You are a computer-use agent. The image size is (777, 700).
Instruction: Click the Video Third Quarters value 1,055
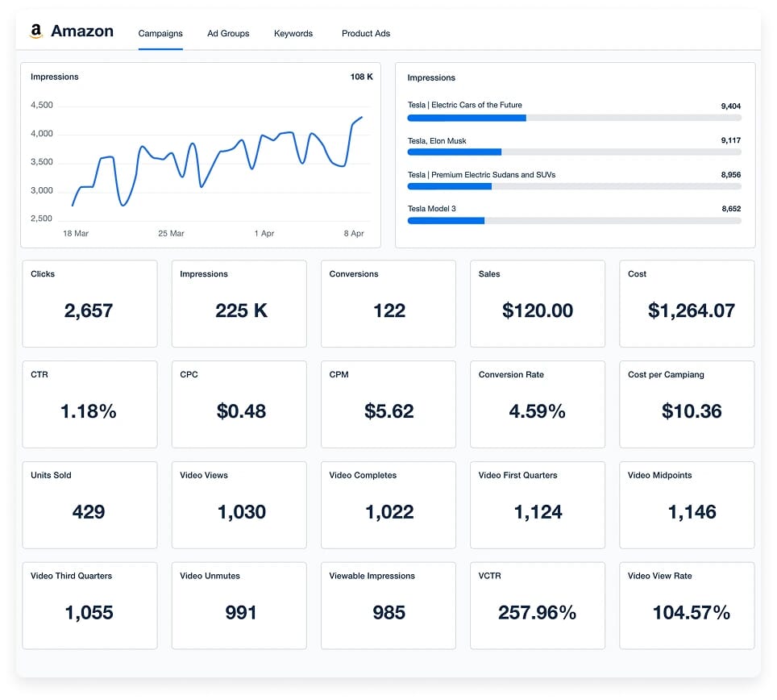[89, 613]
